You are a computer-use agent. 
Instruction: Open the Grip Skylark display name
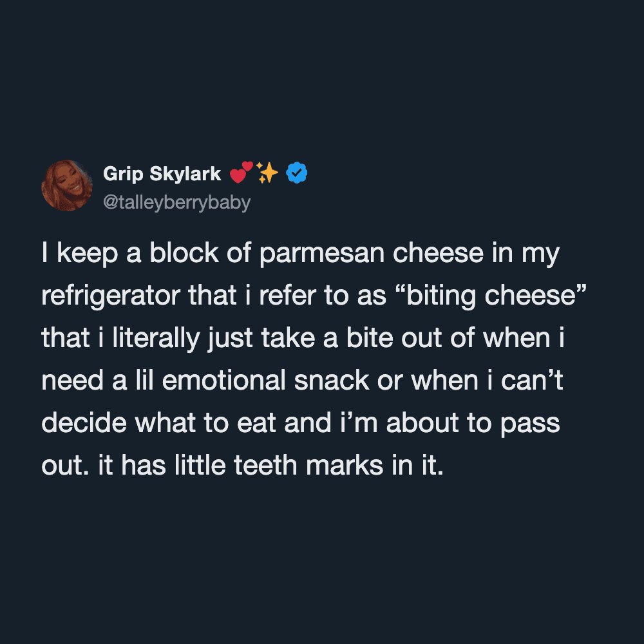point(162,173)
